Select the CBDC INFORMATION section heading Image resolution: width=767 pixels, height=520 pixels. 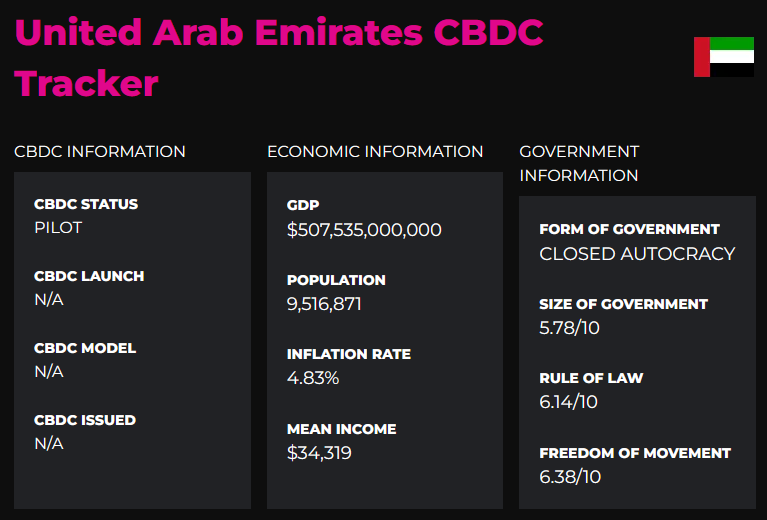[x=100, y=152]
